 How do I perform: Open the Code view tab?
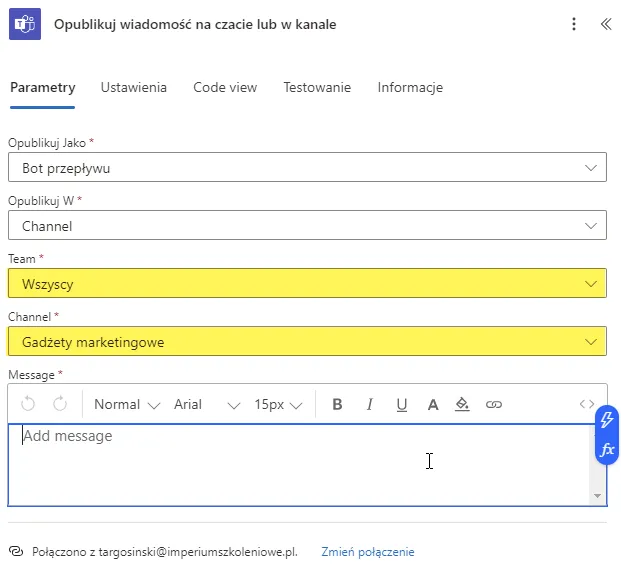coord(225,88)
